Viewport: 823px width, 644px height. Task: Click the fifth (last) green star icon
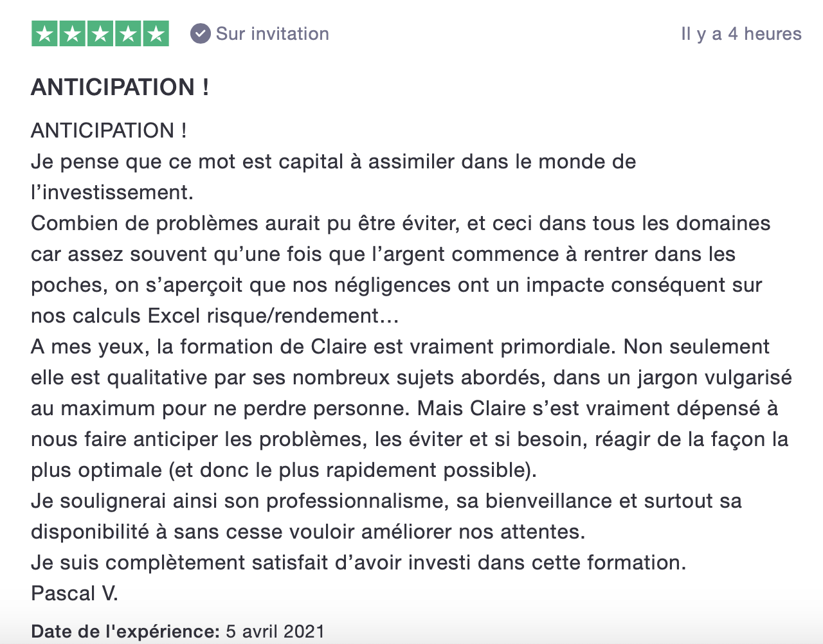click(156, 34)
